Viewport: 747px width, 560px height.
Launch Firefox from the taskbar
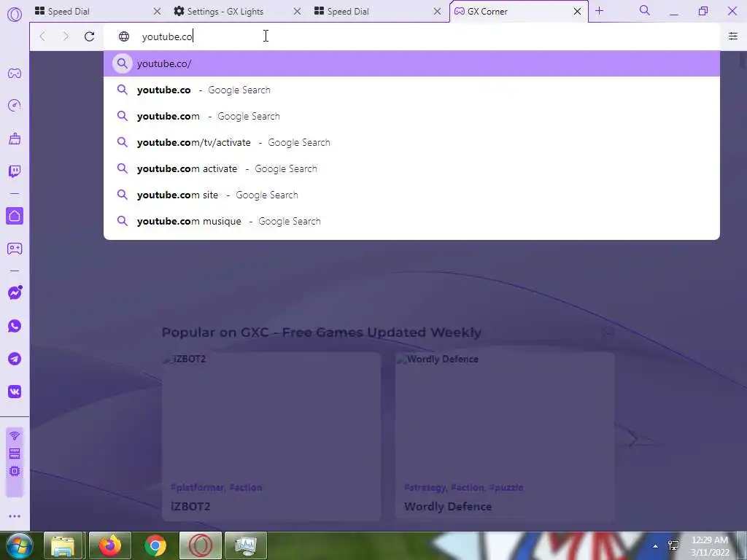[x=110, y=545]
